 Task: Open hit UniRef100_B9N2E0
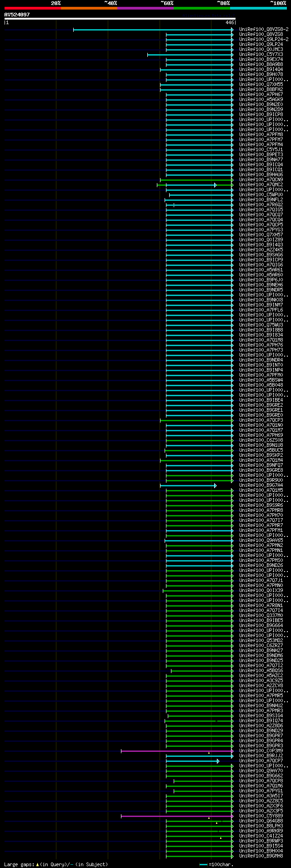click(261, 104)
